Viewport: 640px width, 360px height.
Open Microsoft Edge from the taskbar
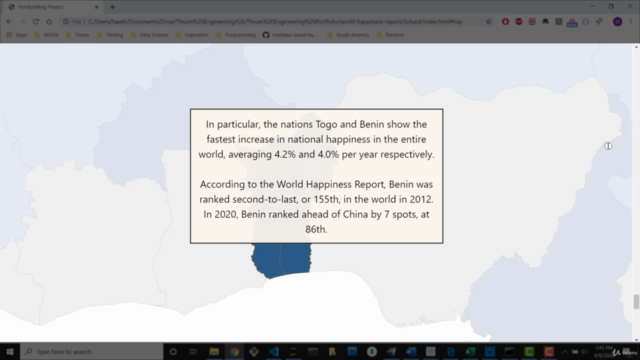pyautogui.click(x=451, y=351)
